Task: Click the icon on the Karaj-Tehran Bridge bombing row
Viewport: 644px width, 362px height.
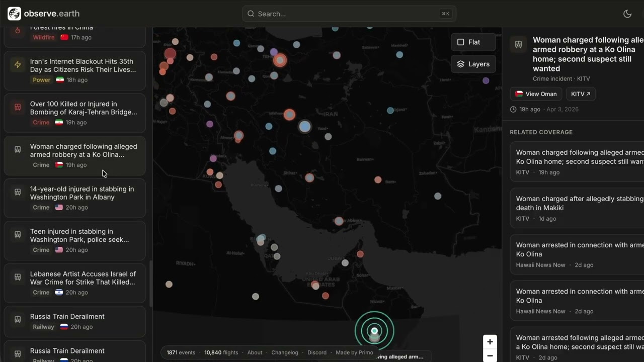Action: pyautogui.click(x=18, y=107)
